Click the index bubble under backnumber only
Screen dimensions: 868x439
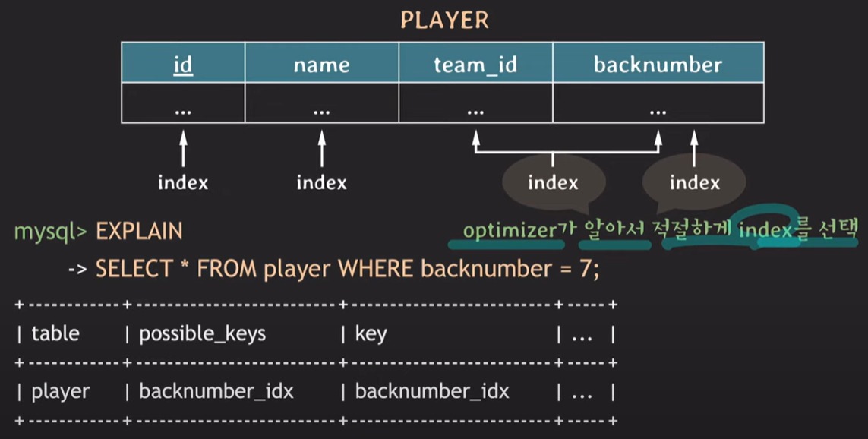click(694, 183)
